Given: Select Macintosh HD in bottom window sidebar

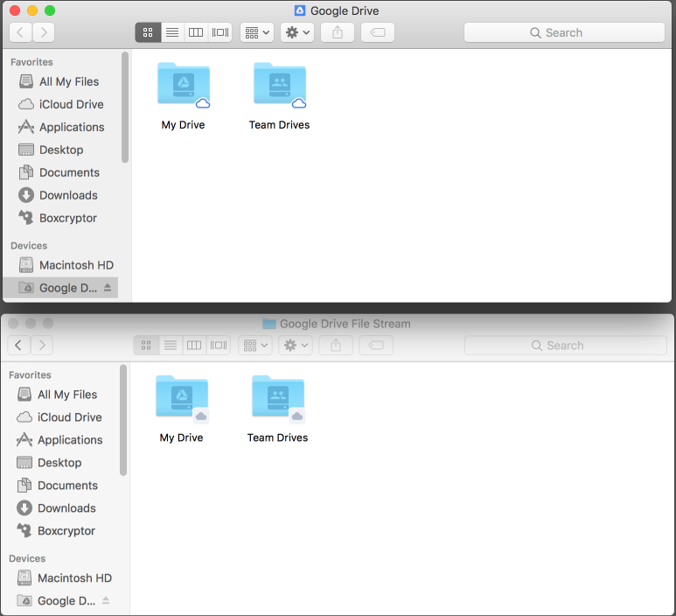Looking at the screenshot, I should (59, 578).
